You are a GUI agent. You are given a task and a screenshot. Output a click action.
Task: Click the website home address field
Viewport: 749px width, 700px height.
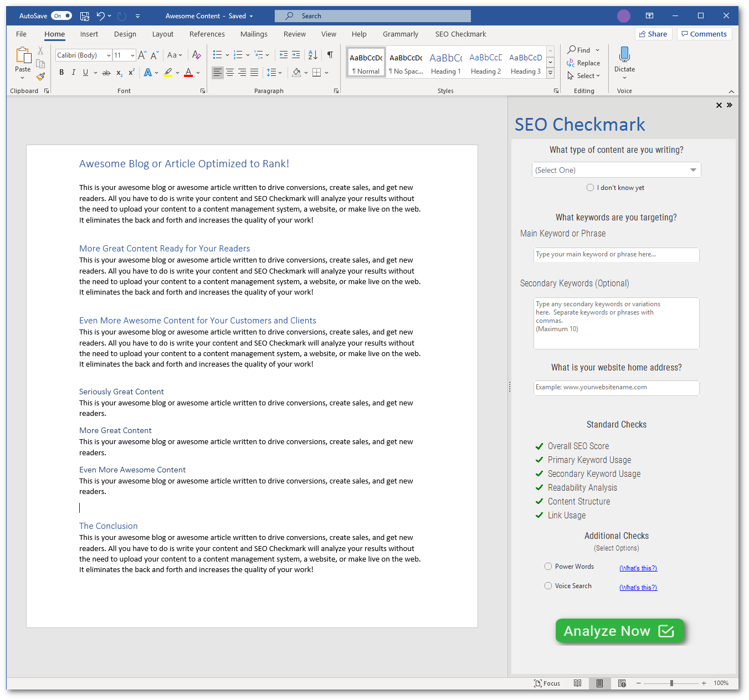point(616,388)
